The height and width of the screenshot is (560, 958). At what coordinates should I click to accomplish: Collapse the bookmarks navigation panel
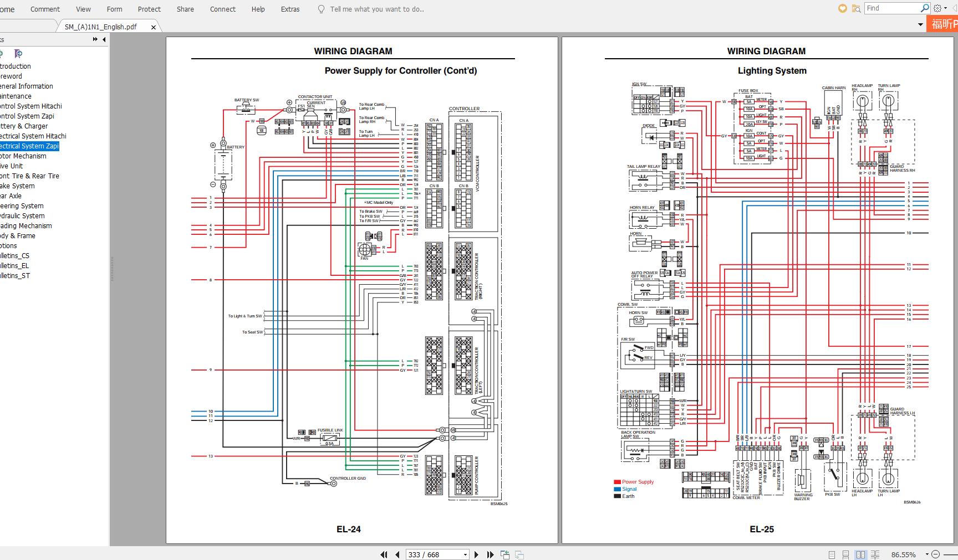[x=104, y=39]
